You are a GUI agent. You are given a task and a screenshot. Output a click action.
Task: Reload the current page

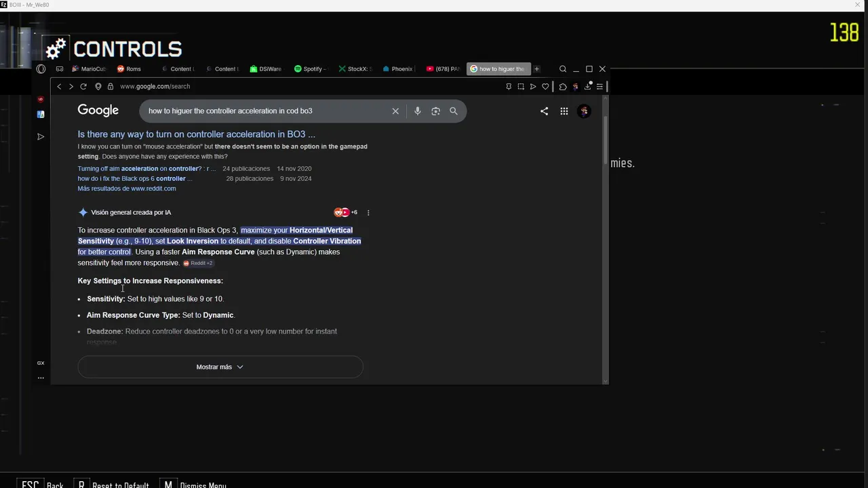[x=83, y=87]
